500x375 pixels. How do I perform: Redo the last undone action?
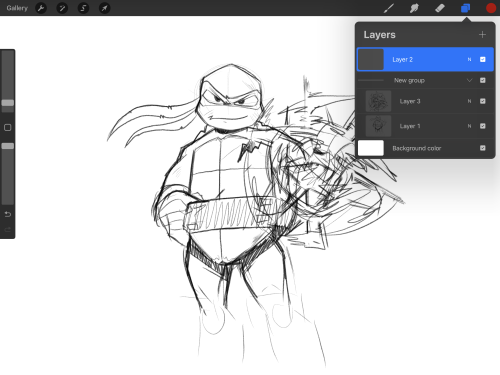coord(8,229)
